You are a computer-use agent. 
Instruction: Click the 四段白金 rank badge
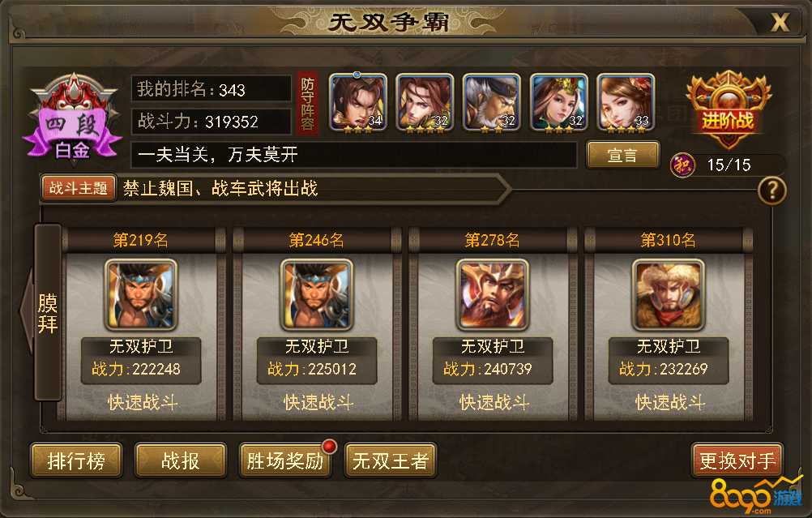tap(73, 119)
